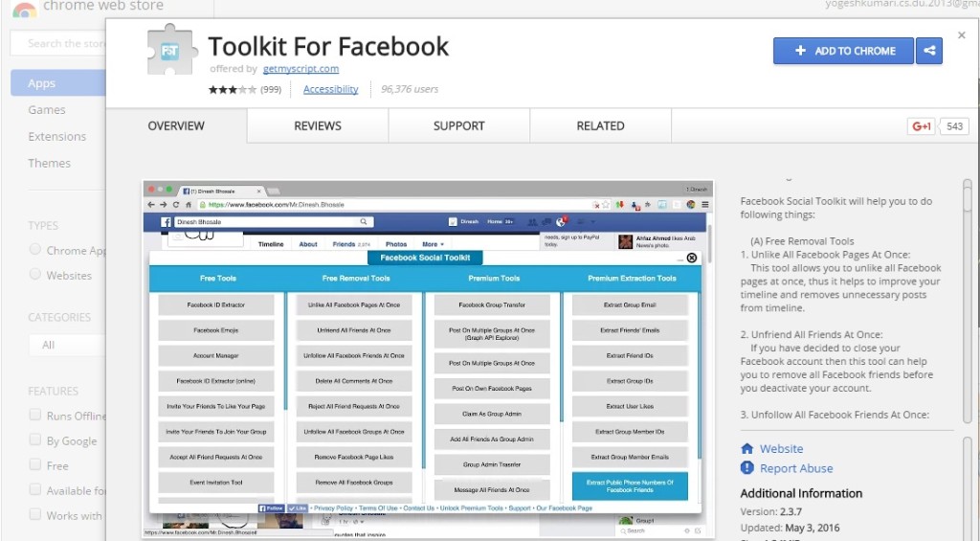
Task: Click the star rating icons
Action: point(233,89)
